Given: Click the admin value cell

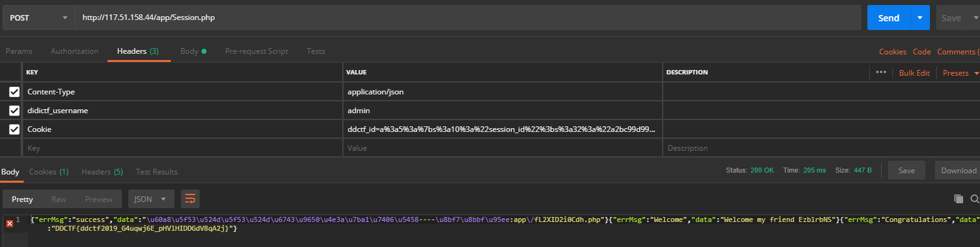Looking at the screenshot, I should pyautogui.click(x=503, y=111).
